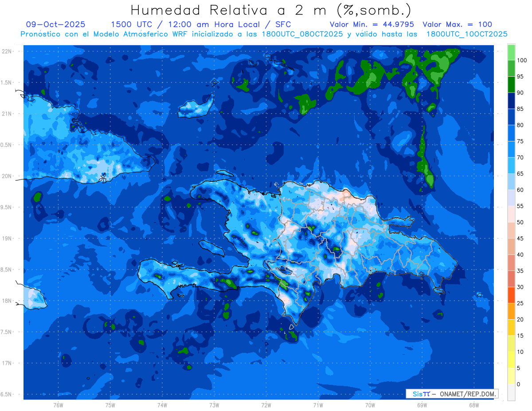
Task: Click the longitude label '70W'
Action: 370,405
